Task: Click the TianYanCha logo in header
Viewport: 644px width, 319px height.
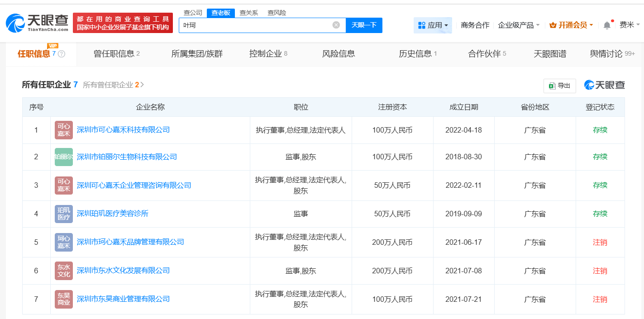Action: tap(37, 23)
